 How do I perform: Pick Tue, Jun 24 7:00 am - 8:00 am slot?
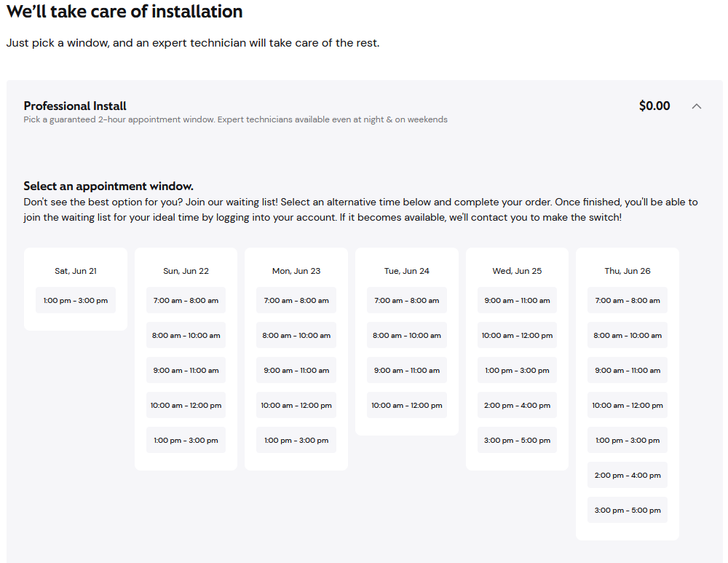407,300
